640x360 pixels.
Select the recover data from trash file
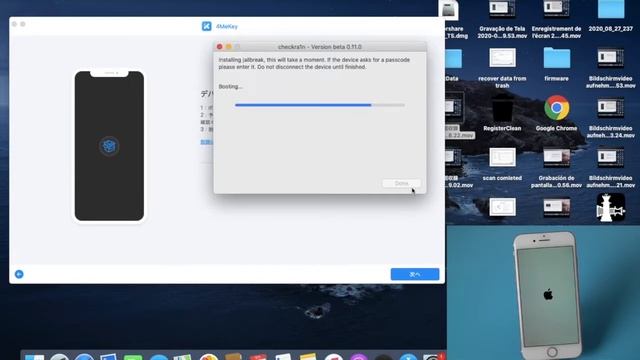pos(502,58)
